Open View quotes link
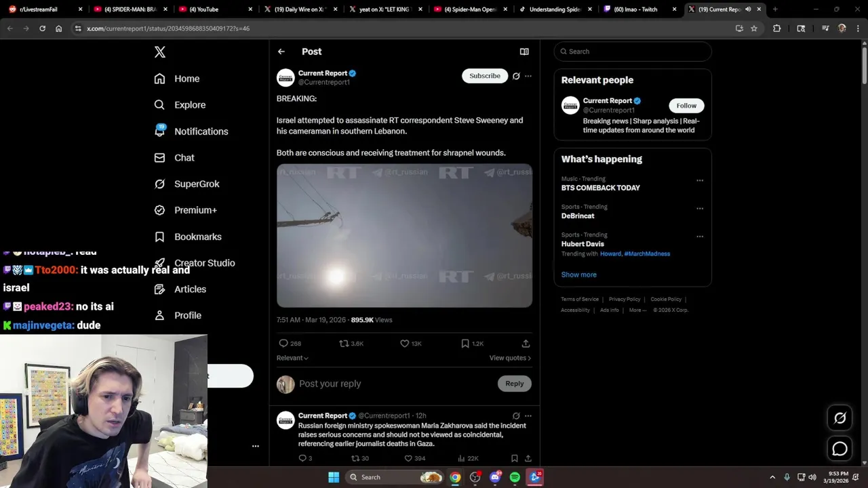This screenshot has width=868, height=488. pyautogui.click(x=510, y=358)
